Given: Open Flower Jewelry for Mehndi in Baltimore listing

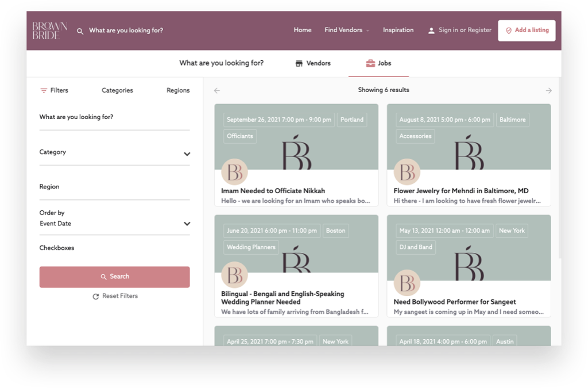Looking at the screenshot, I should pyautogui.click(x=461, y=191).
